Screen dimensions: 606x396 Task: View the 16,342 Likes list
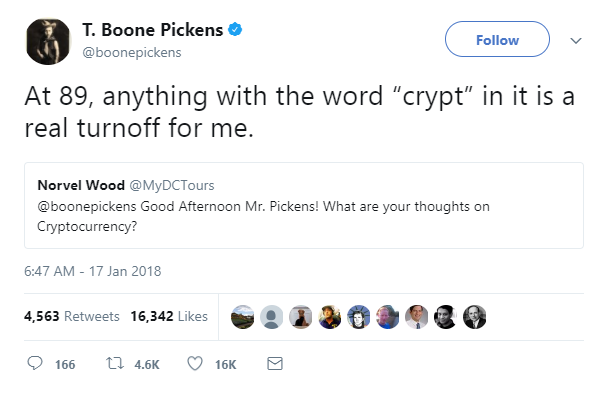click(169, 316)
